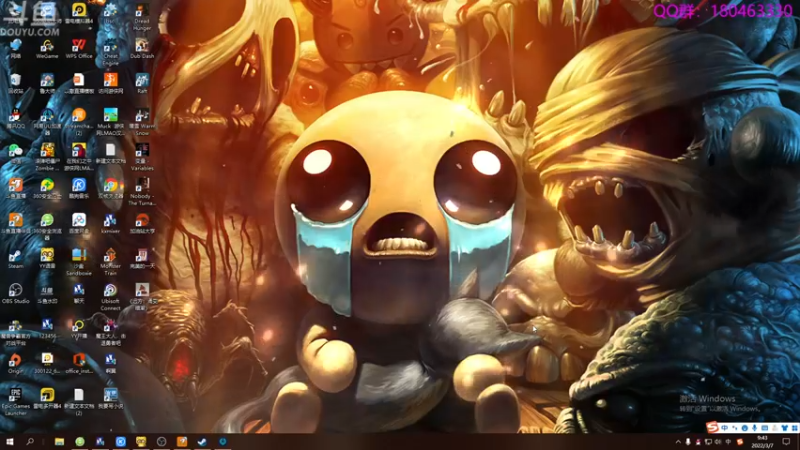The image size is (800, 450).
Task: Open the Dread Hunger desktop shortcut
Action: [142, 16]
